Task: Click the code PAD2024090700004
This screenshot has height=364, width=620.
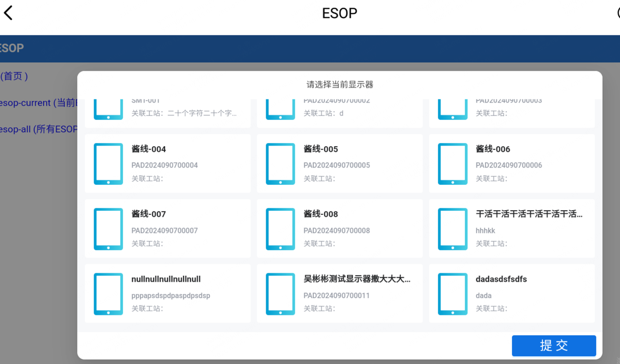Action: pyautogui.click(x=165, y=165)
